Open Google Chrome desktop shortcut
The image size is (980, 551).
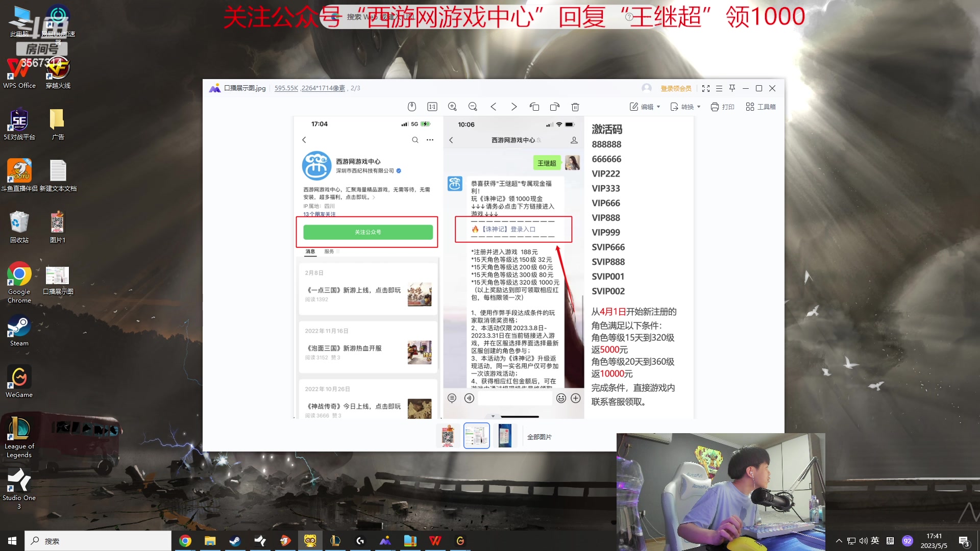pos(19,283)
